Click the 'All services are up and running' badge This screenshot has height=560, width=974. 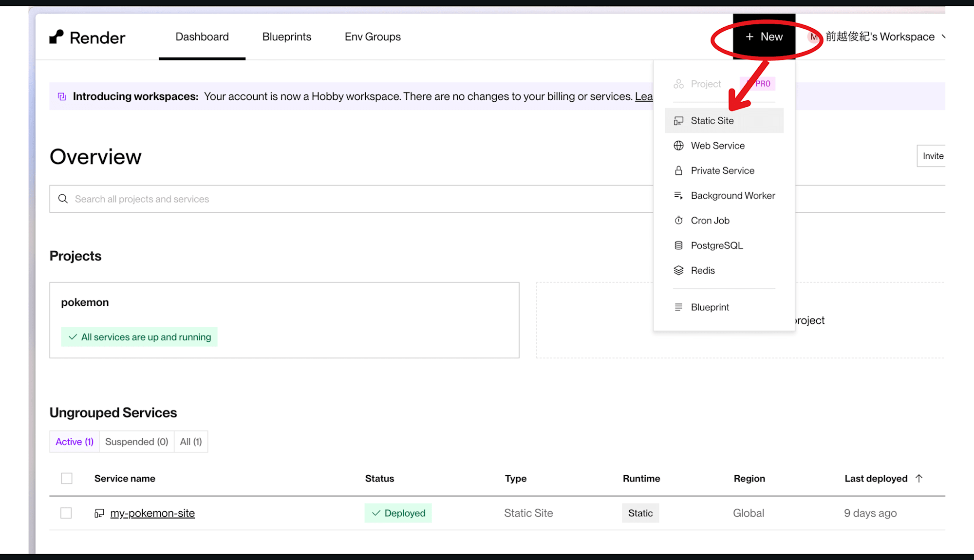coord(139,337)
